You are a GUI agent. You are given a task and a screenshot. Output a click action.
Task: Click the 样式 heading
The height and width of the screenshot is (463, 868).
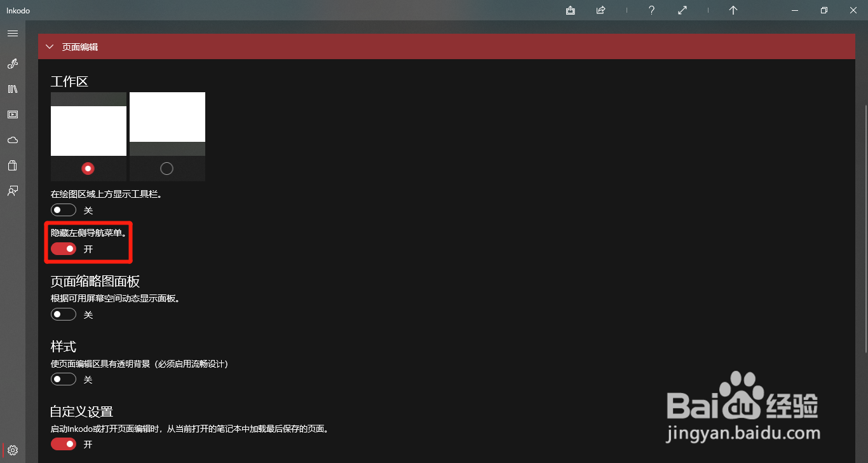64,347
